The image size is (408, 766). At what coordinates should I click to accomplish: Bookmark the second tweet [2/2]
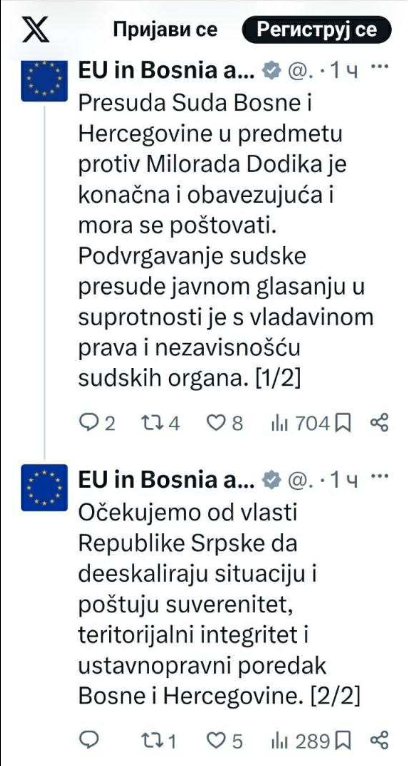point(344,741)
